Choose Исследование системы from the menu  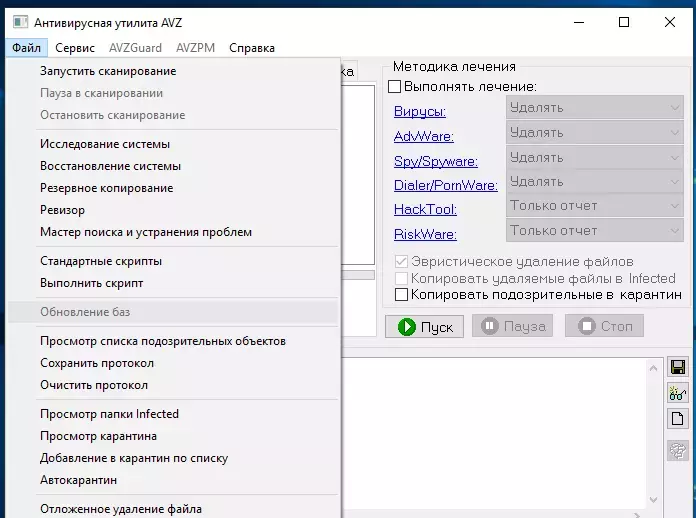click(173, 144)
